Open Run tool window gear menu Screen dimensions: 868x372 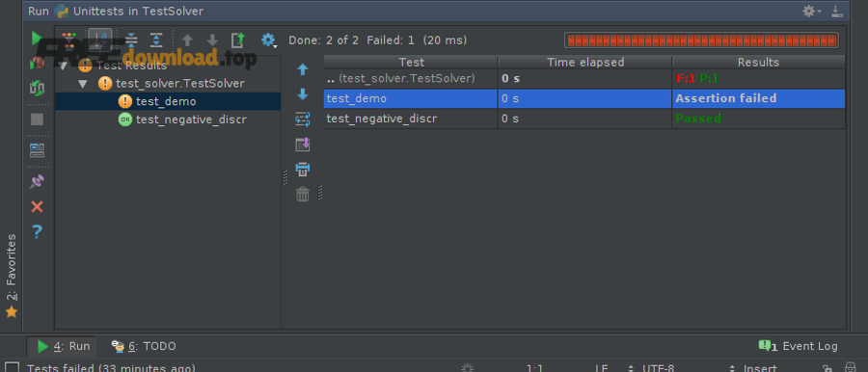pos(811,11)
